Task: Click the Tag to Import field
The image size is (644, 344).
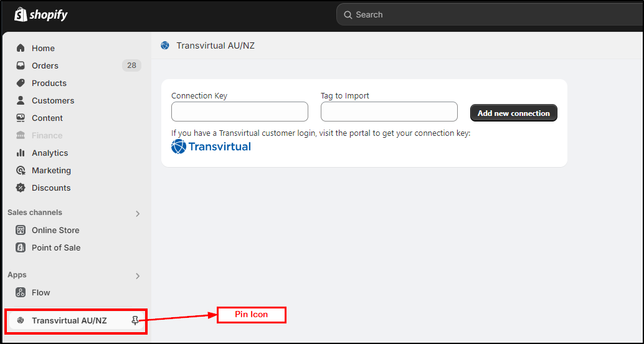Action: 389,112
